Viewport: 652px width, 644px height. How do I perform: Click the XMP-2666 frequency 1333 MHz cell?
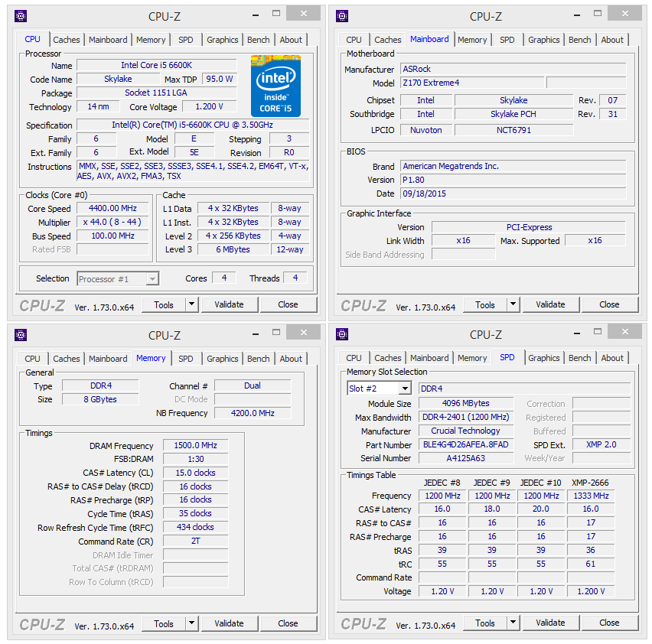pyautogui.click(x=591, y=496)
